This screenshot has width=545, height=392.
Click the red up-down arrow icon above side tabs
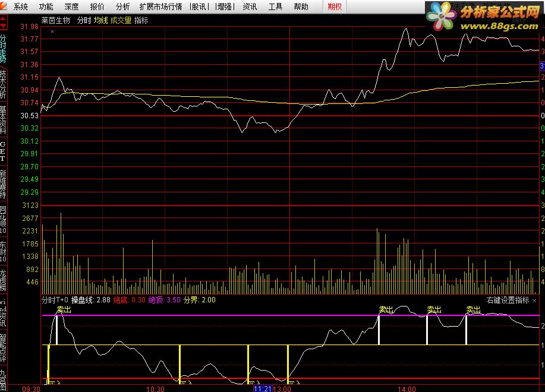(3, 22)
